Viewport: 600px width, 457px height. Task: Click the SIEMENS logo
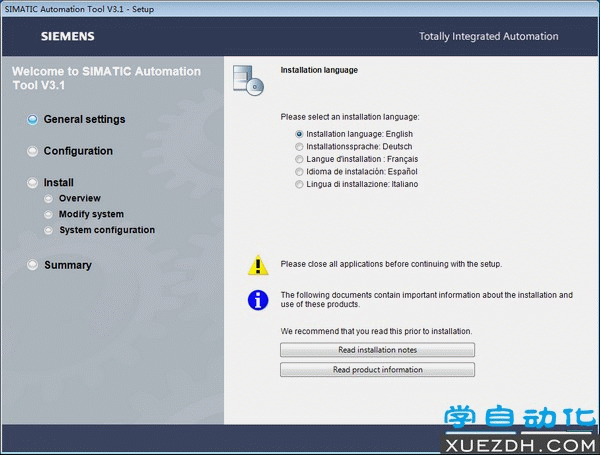click(x=68, y=36)
